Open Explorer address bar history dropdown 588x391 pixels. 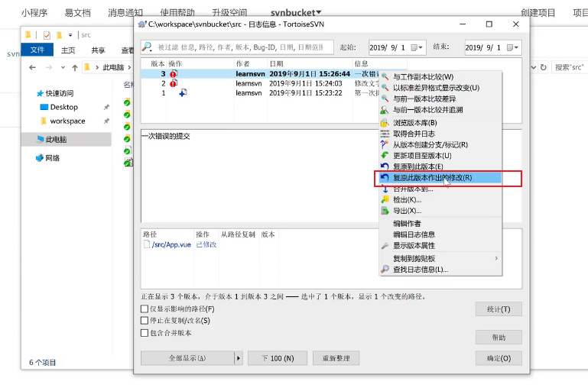[x=534, y=67]
